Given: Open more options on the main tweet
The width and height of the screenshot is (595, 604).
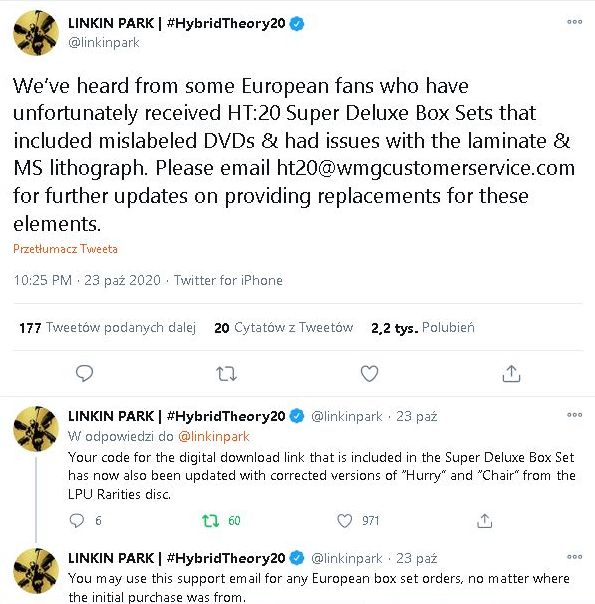Looking at the screenshot, I should 574,22.
